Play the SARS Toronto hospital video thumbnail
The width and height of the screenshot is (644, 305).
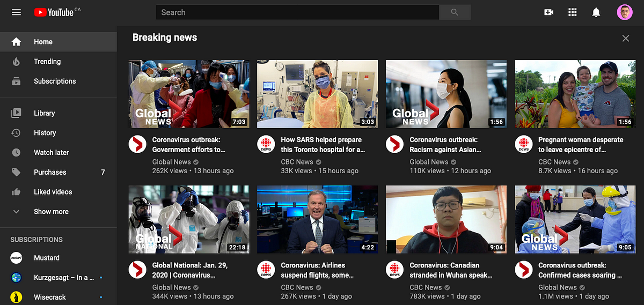tap(317, 94)
